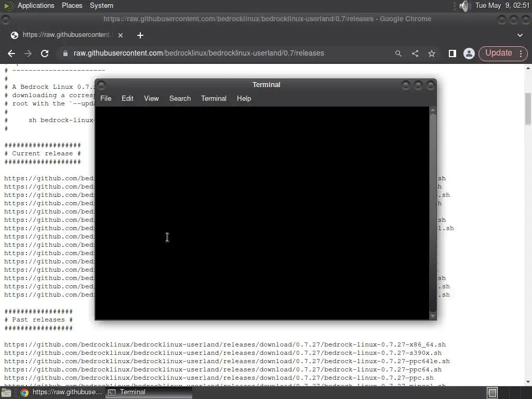The width and height of the screenshot is (532, 399).
Task: Open the System menu
Action: click(101, 5)
